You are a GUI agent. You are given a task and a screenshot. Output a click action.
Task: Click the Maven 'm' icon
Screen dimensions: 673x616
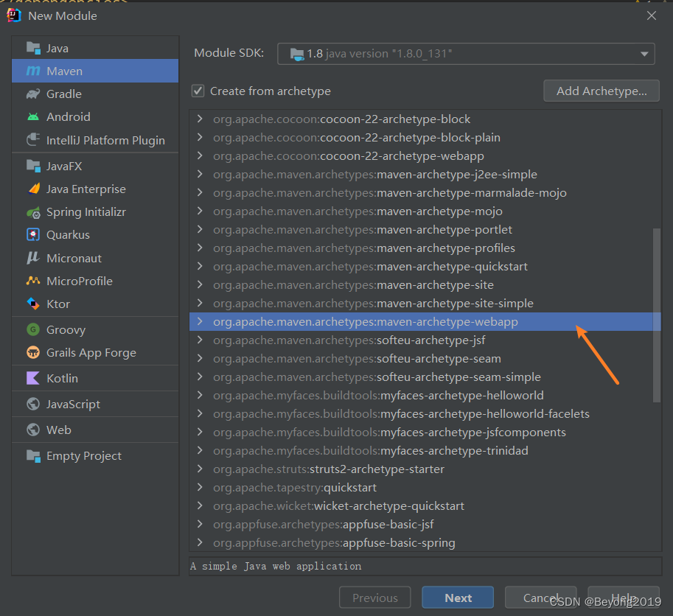tap(33, 71)
